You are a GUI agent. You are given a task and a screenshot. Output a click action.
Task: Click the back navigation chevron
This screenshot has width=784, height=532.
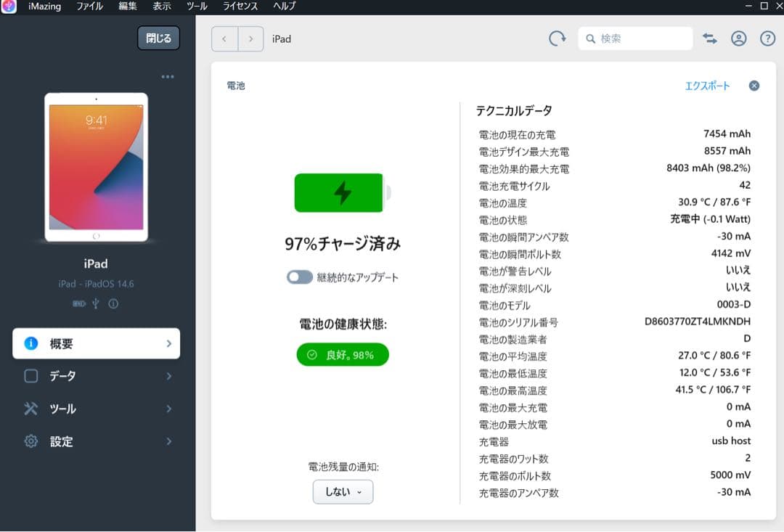point(224,38)
